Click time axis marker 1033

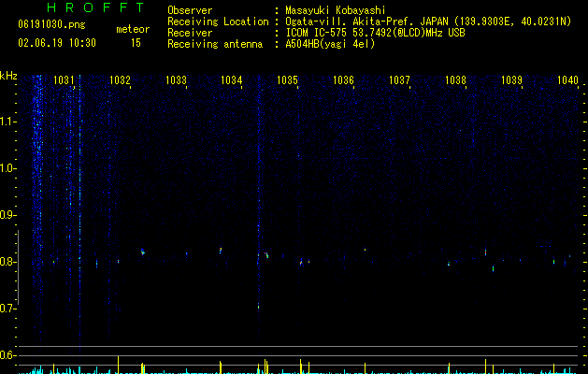pyautogui.click(x=176, y=79)
